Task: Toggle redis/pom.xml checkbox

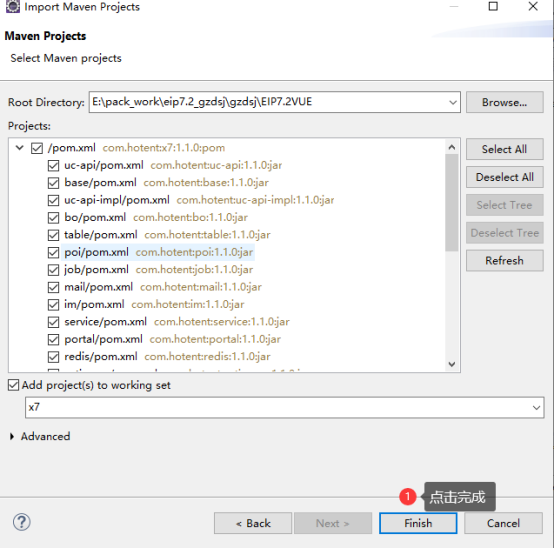Action: tap(53, 357)
